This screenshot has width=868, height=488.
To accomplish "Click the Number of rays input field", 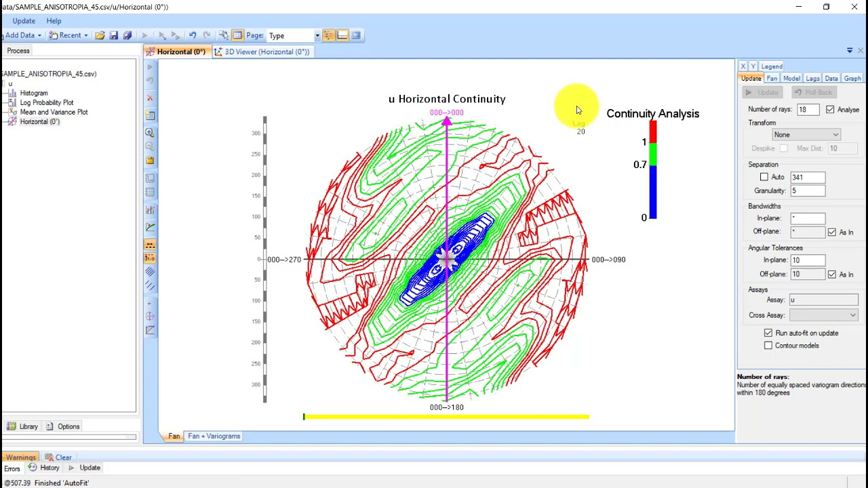I will [808, 109].
